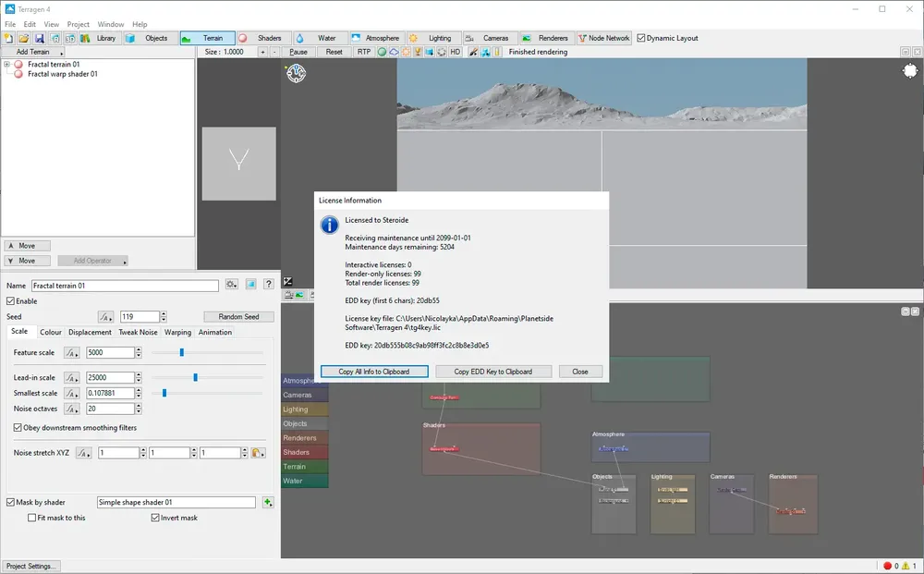This screenshot has height=574, width=924.
Task: Open Smallest scale animation dropdown
Action: pos(72,393)
